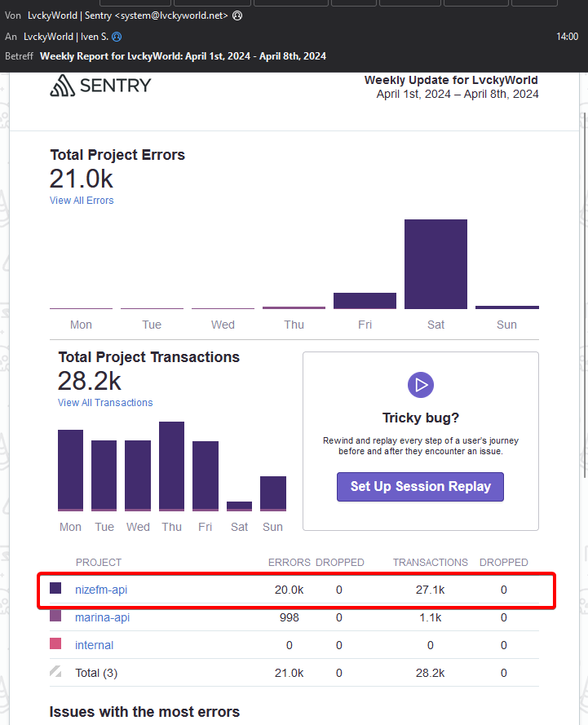The image size is (588, 725).
Task: Open the View All Transactions link
Action: click(105, 403)
